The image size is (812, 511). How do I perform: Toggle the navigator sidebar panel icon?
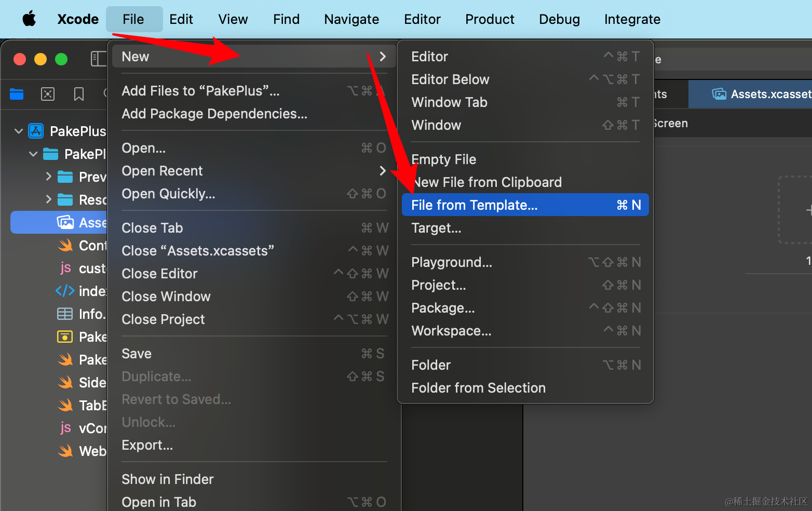[x=98, y=59]
